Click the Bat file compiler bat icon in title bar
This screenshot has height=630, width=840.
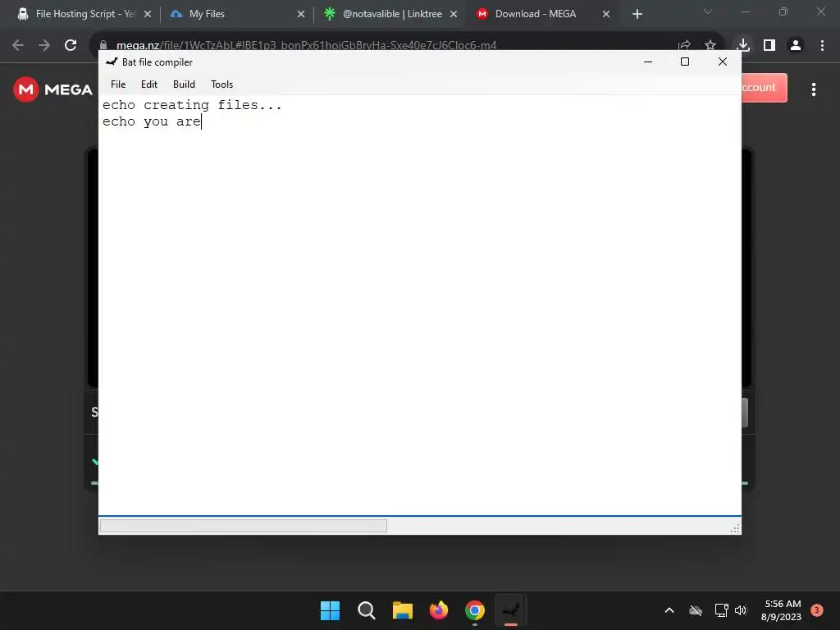click(x=112, y=62)
